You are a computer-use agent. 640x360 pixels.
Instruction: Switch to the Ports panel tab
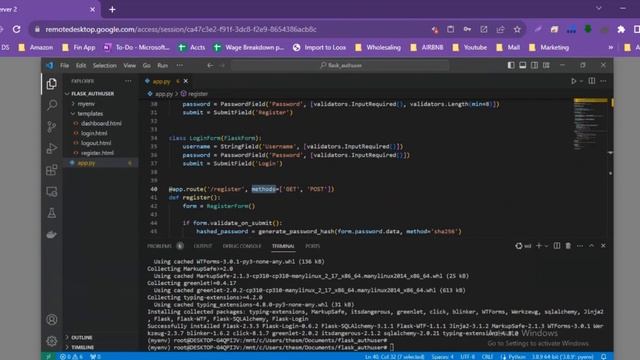313,246
